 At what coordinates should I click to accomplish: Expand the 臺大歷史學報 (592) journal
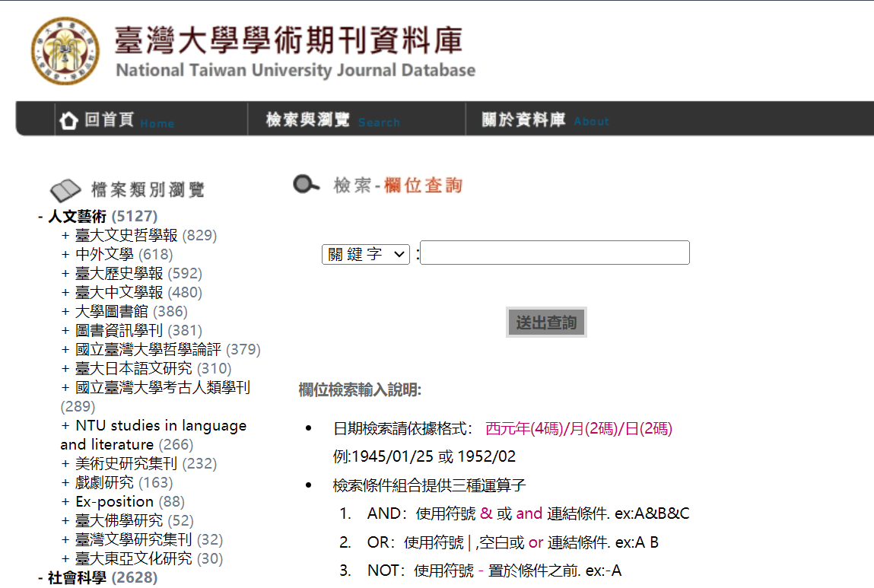tap(132, 273)
